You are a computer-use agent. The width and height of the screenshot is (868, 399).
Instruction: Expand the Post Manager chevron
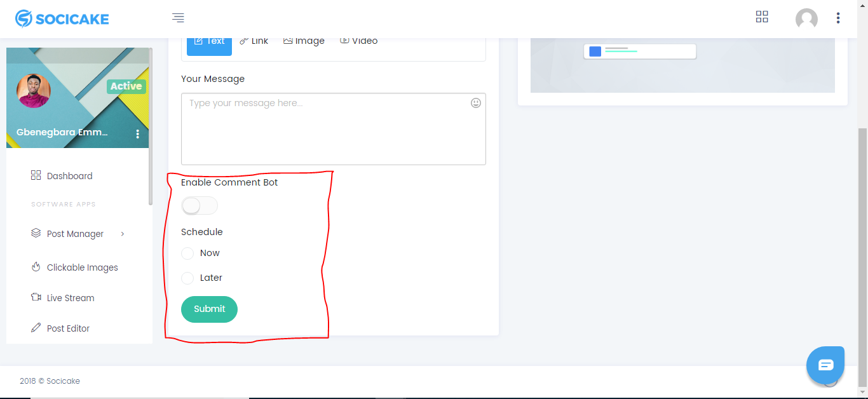coord(123,234)
